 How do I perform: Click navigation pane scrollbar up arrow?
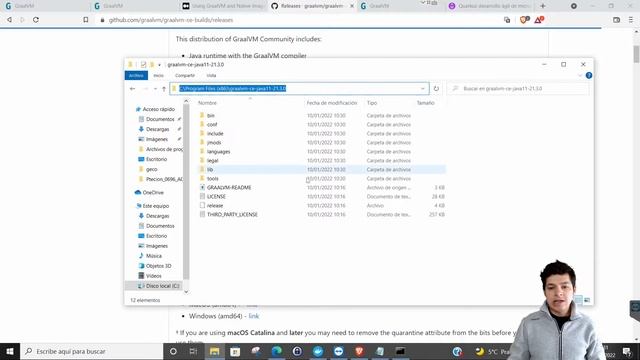point(186,101)
